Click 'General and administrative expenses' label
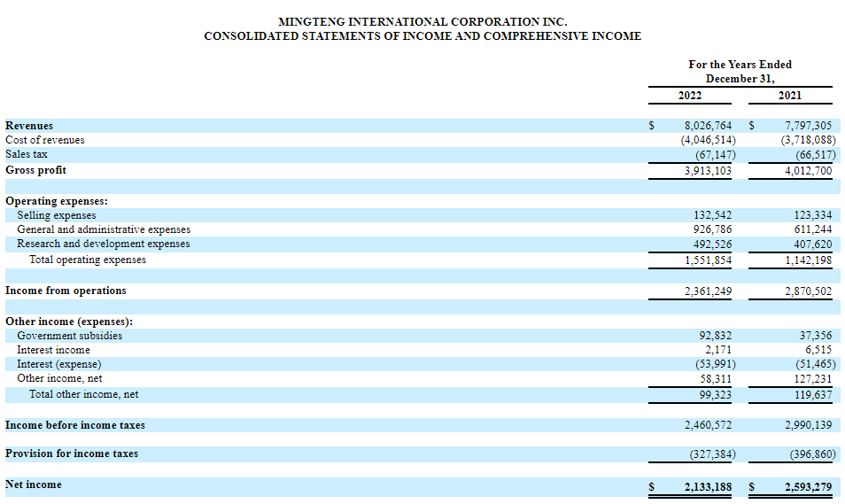845x504 pixels. pyautogui.click(x=104, y=229)
